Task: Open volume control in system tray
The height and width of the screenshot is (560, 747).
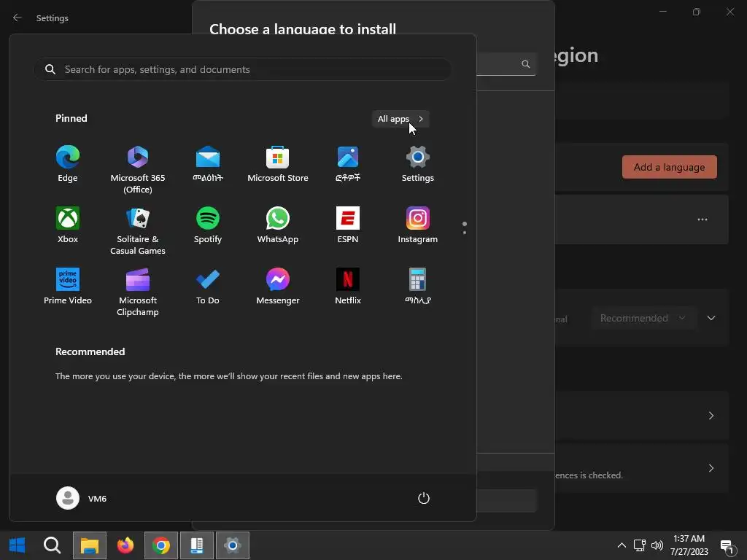Action: click(x=657, y=545)
